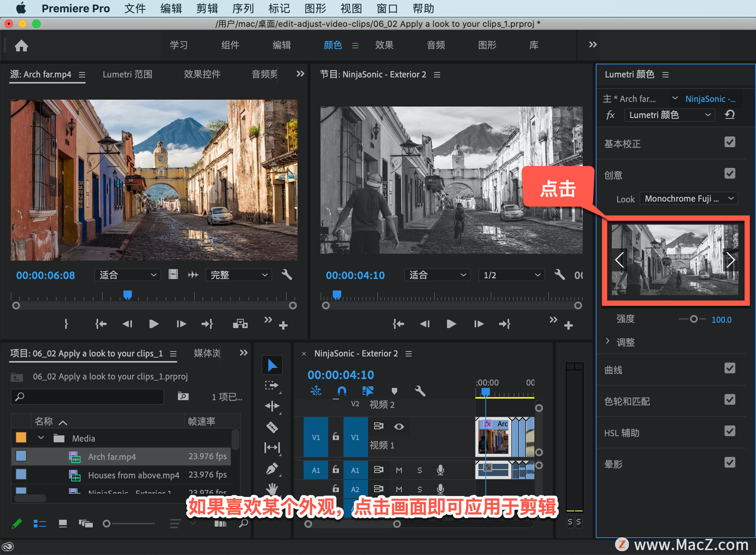The width and height of the screenshot is (756, 555).
Task: Select the Slip tool
Action: tap(272, 448)
